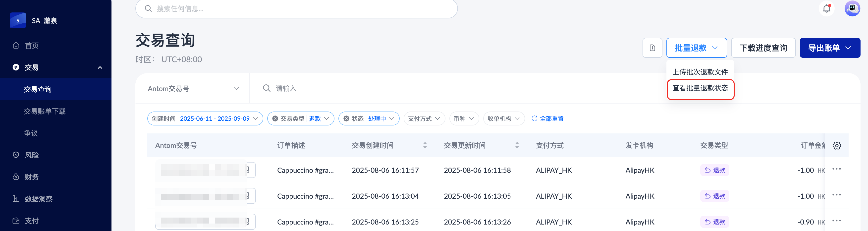The height and width of the screenshot is (231, 868).
Task: Choose 上传批次退款文件 menu option
Action: (x=700, y=72)
